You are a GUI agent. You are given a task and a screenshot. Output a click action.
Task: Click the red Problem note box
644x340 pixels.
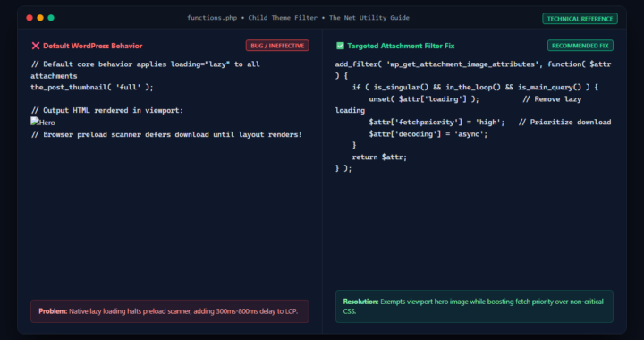[x=170, y=311]
